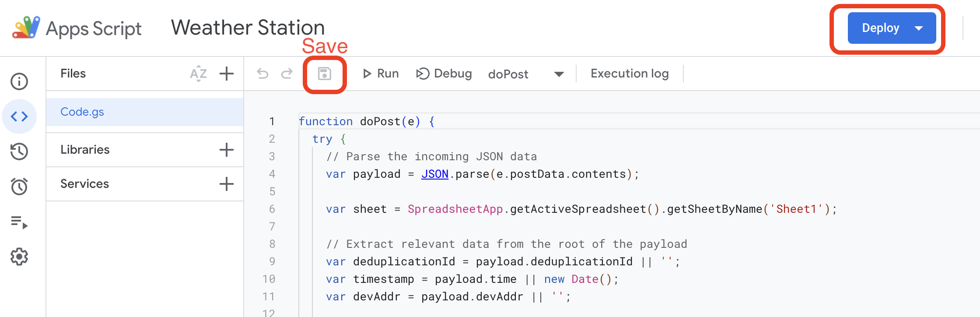This screenshot has height=317, width=980.
Task: Switch to the Editor code icon
Action: pos(19,116)
